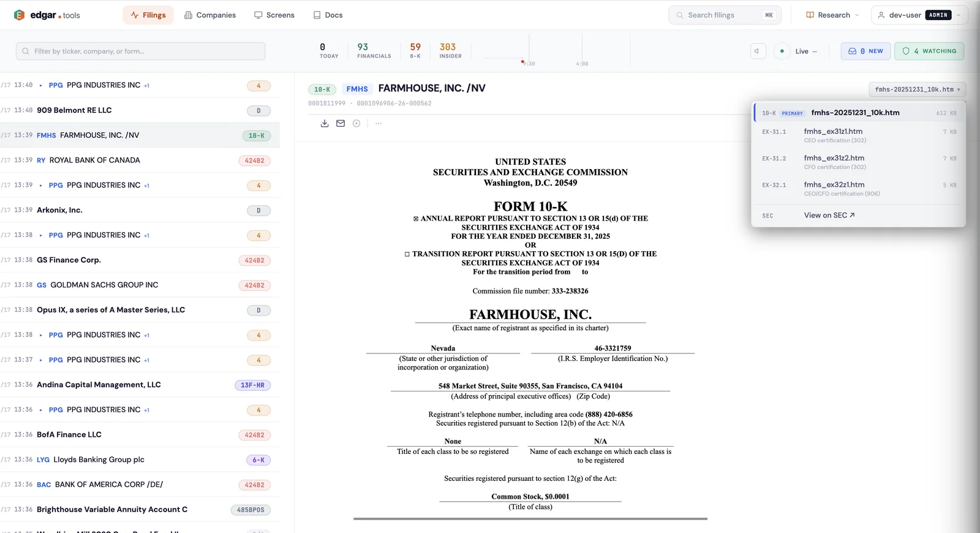This screenshot has height=533, width=980.
Task: Click the BAC ticker link
Action: (43, 485)
